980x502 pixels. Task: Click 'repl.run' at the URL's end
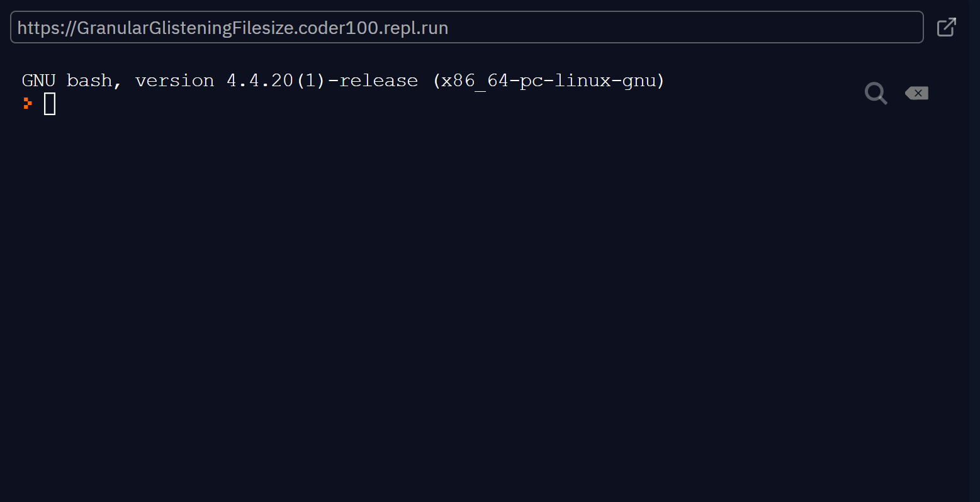412,28
